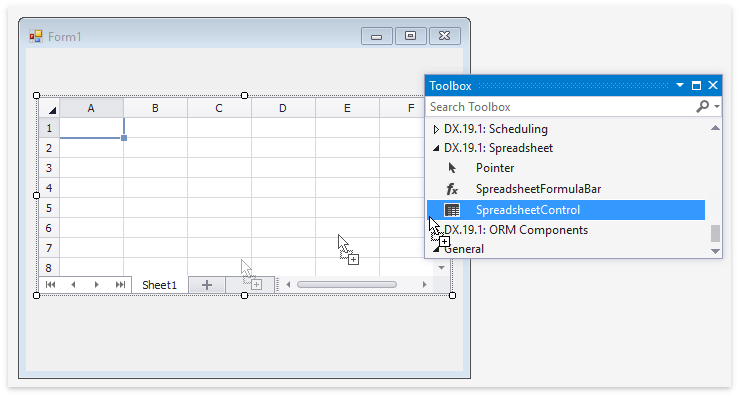Screen dimensions: 739x397
Task: Select row 5 header
Action: pyautogui.click(x=49, y=208)
